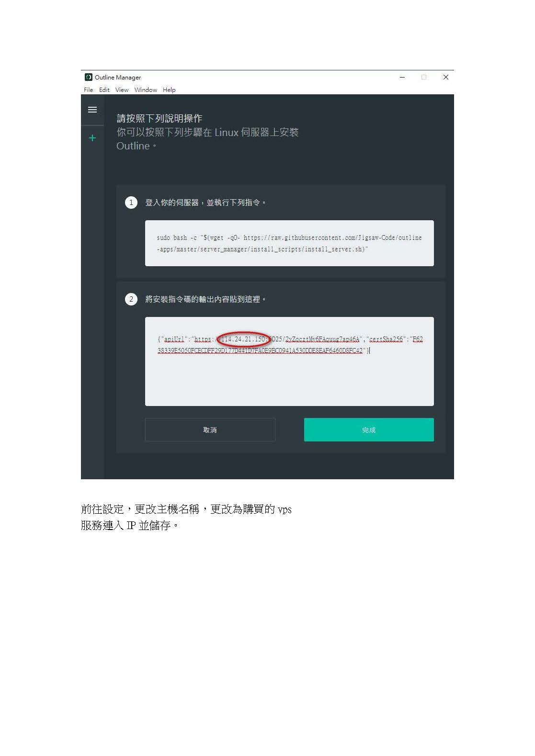Open the Window menu
Screen dimensions: 535x756
146,90
